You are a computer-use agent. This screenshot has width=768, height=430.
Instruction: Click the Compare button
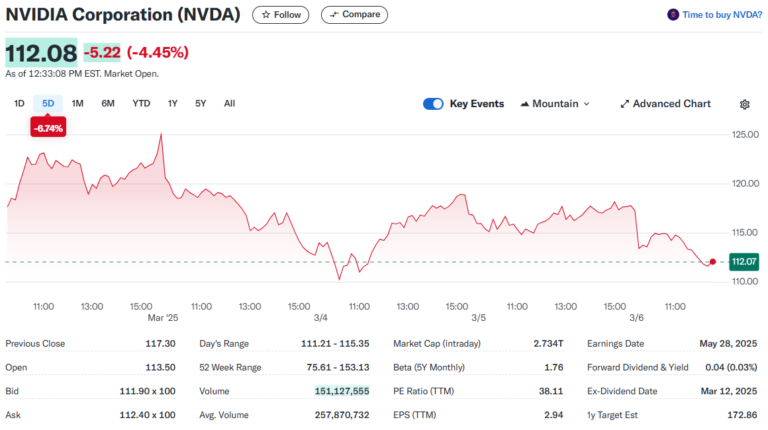click(x=354, y=15)
